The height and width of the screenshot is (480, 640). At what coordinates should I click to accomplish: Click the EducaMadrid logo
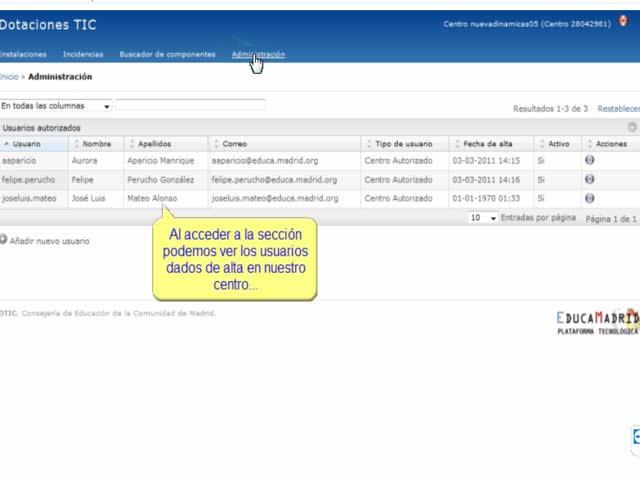pyautogui.click(x=598, y=323)
